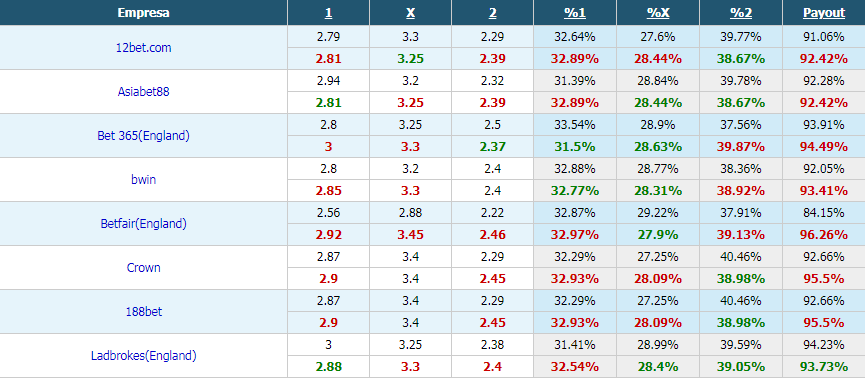Open the 12bet.com company link
The image size is (865, 378).
(143, 47)
